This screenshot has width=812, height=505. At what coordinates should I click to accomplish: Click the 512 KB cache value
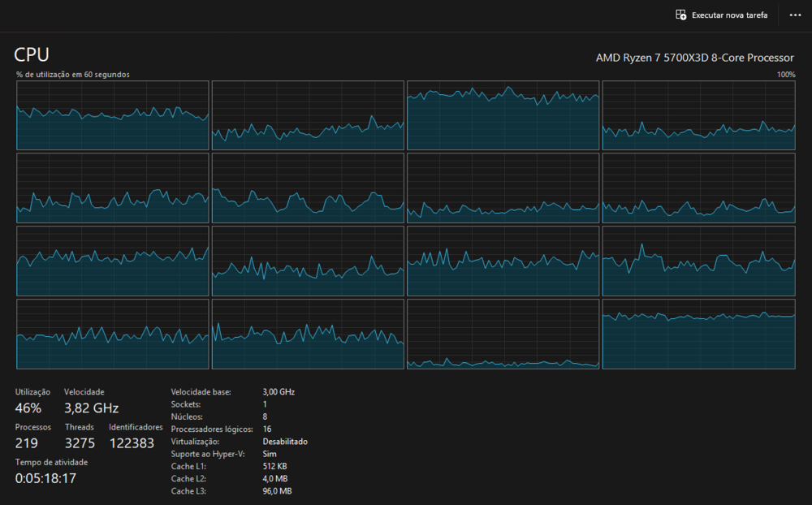[274, 467]
